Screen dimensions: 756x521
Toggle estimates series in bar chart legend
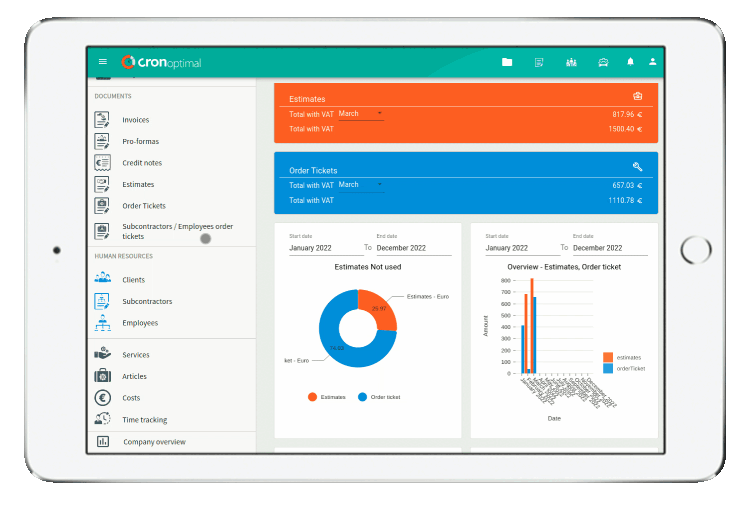[x=622, y=357]
